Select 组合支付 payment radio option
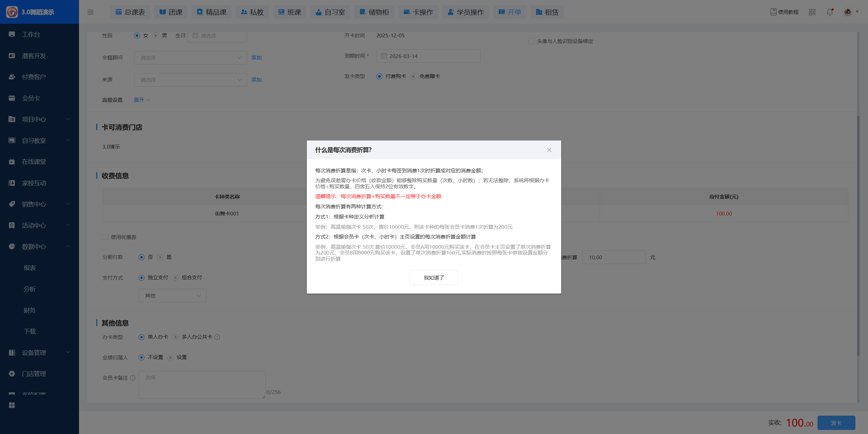This screenshot has width=868, height=434. [176, 278]
